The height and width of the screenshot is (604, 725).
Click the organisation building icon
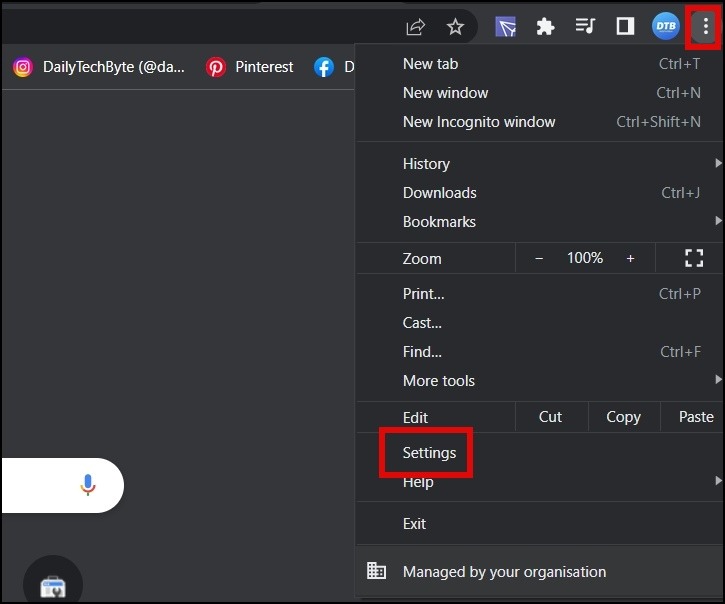click(376, 571)
